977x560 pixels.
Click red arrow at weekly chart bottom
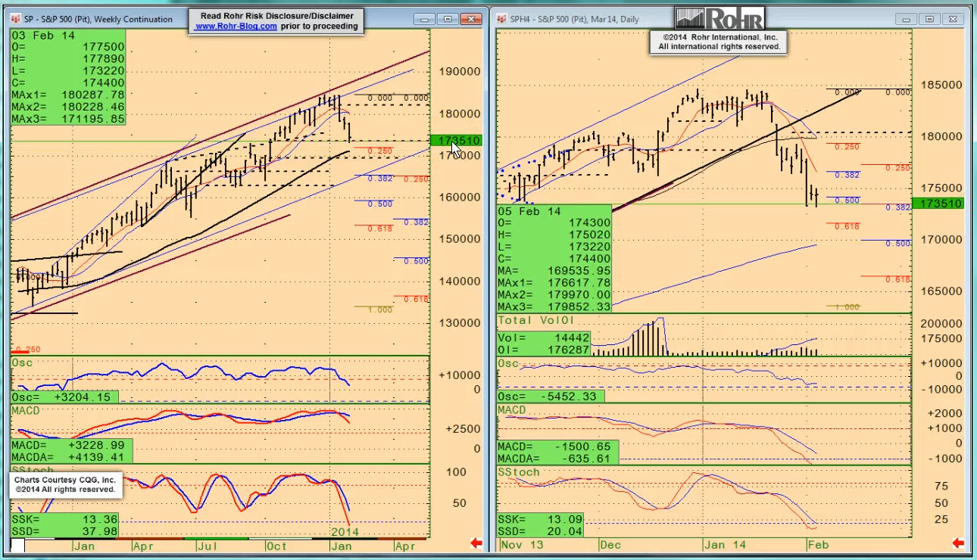pos(477,543)
